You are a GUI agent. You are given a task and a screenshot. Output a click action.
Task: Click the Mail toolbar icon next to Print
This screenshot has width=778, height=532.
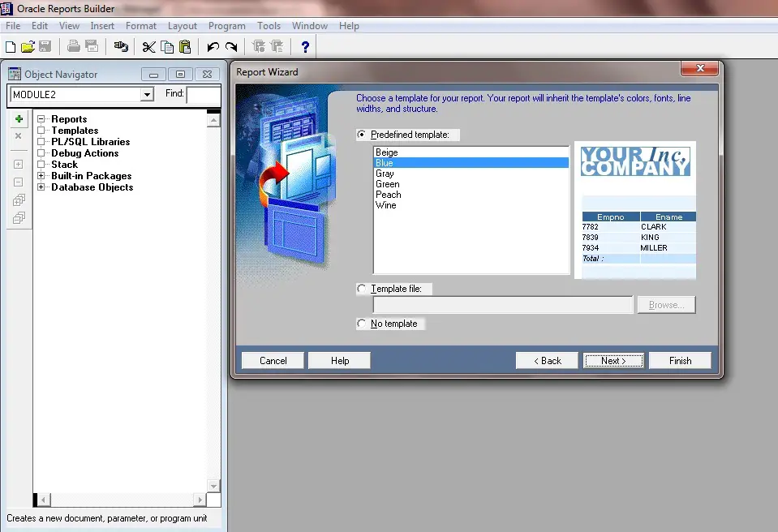point(92,46)
